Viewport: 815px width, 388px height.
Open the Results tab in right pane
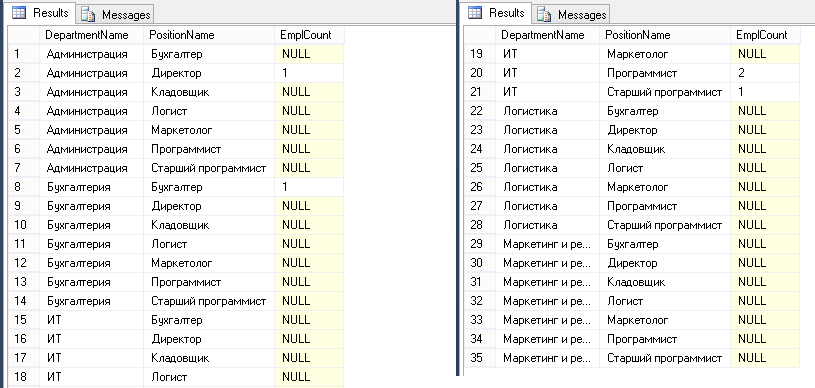point(496,13)
